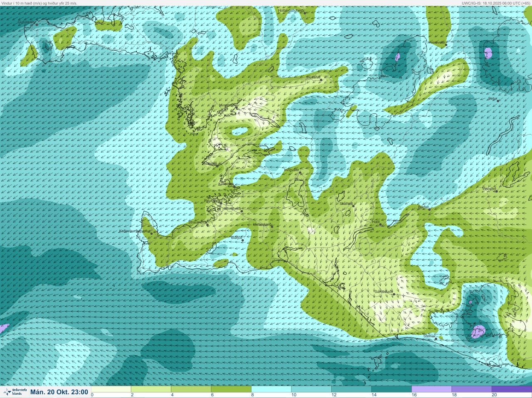532x398 pixels.
Task: Select the 6–8 m/s olive green legend swatch
Action: 231,389
